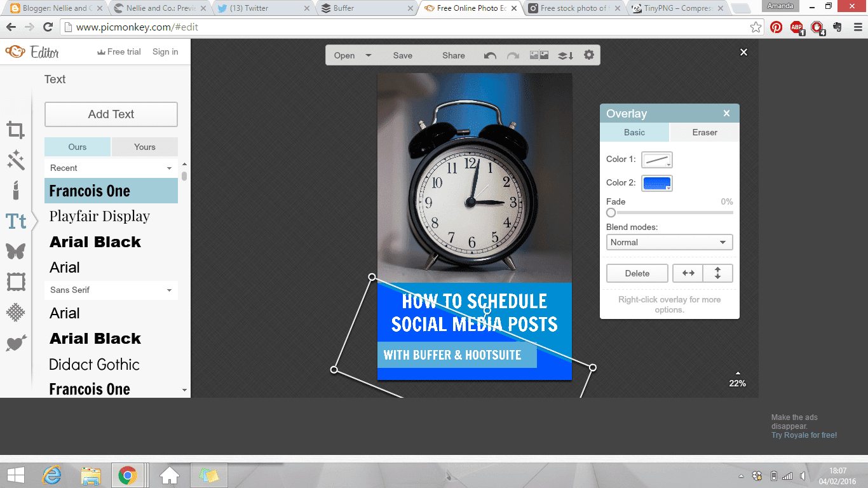Screen dimensions: 868x488
Task: Click the Pinterest extension icon
Action: click(x=776, y=27)
